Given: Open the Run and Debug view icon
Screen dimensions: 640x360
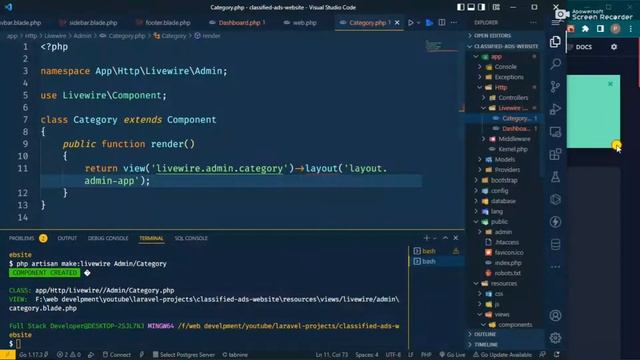Looking at the screenshot, I should pos(555,109).
